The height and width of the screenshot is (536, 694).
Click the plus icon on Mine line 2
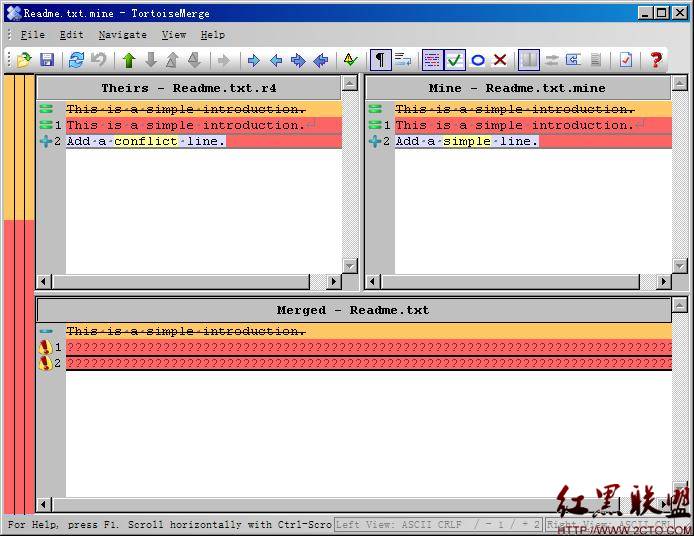(x=375, y=142)
